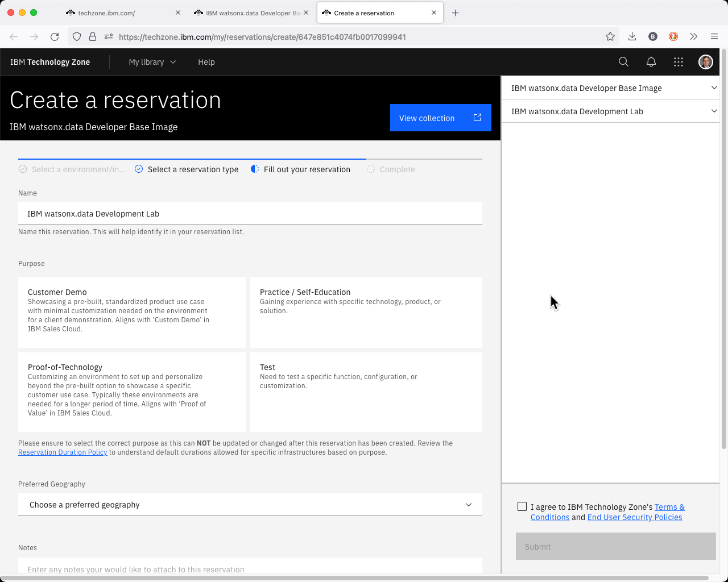Open the browser hamburger menu

pyautogui.click(x=714, y=36)
